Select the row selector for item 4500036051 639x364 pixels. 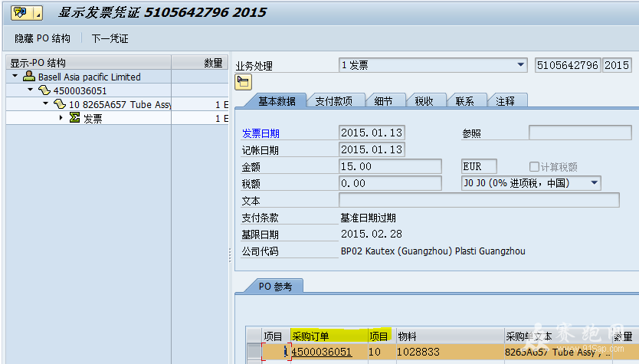tap(254, 352)
